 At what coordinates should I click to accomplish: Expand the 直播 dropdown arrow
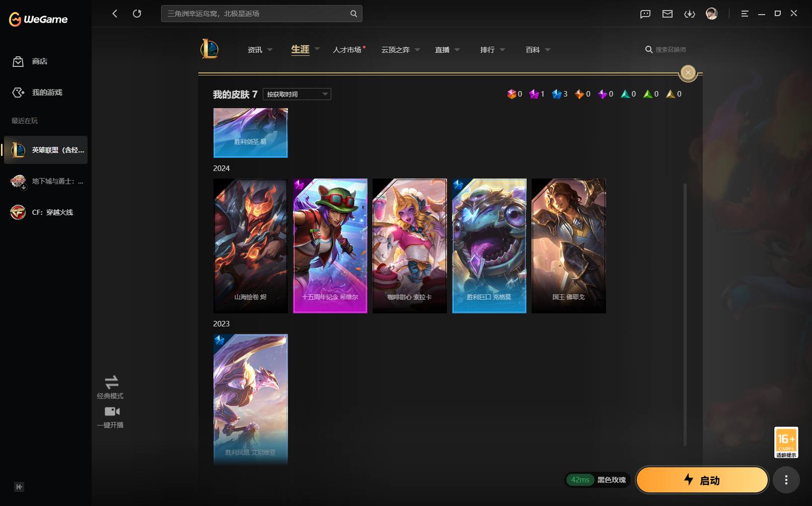tap(457, 50)
